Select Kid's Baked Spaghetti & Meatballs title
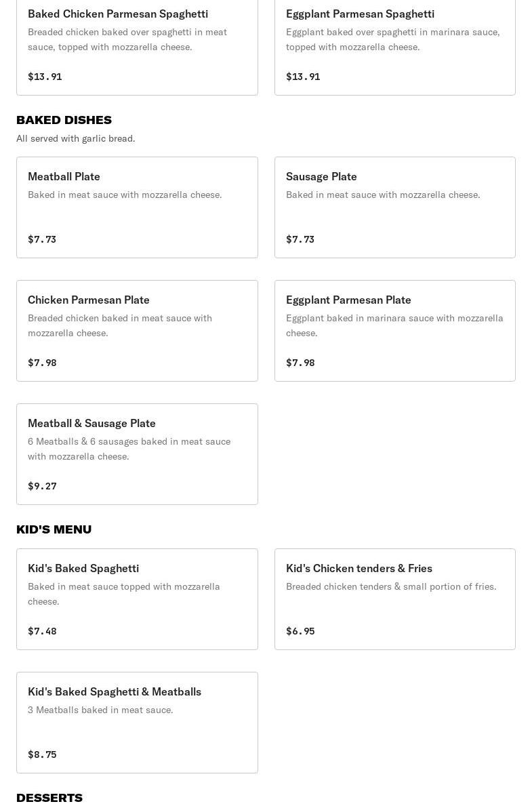 (x=115, y=691)
